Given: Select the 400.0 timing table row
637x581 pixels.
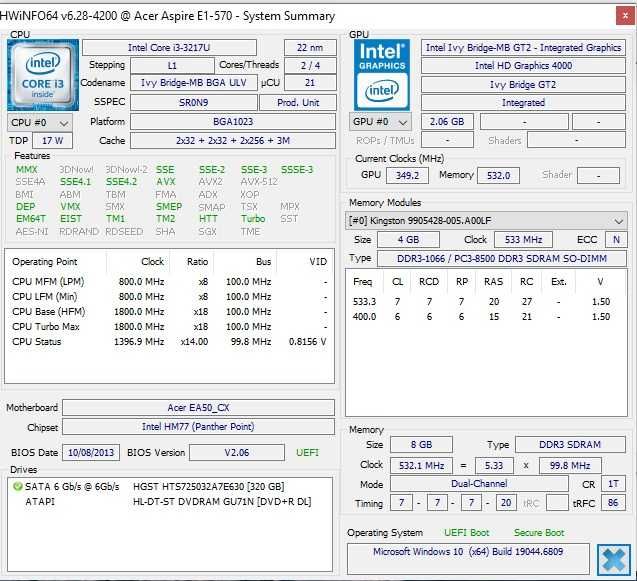Looking at the screenshot, I should 486,317.
